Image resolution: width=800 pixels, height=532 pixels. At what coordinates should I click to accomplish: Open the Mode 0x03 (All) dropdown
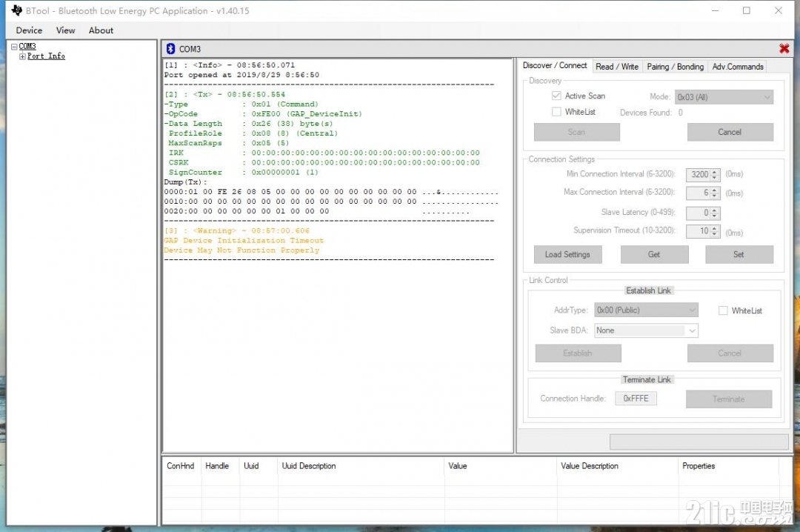tap(724, 97)
